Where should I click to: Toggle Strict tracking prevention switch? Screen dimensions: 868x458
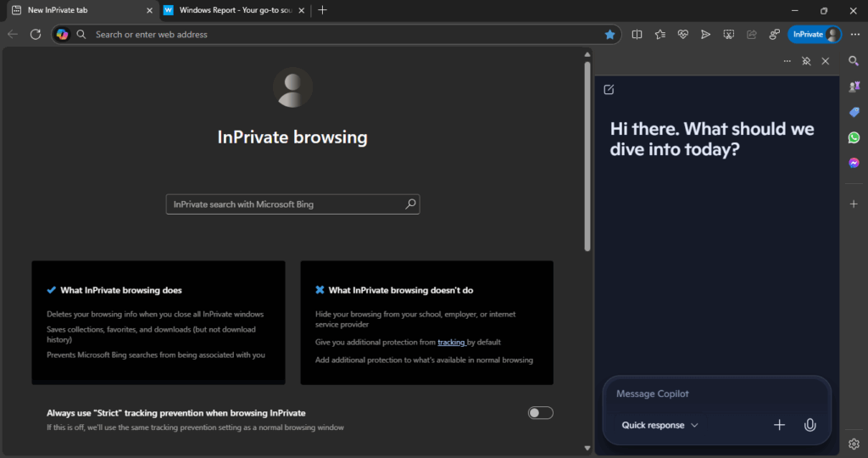(540, 412)
